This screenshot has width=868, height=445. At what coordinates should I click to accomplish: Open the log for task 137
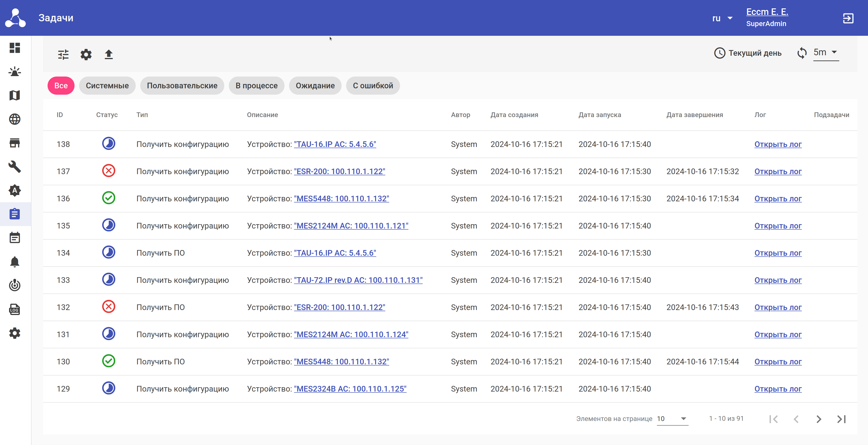(x=778, y=171)
